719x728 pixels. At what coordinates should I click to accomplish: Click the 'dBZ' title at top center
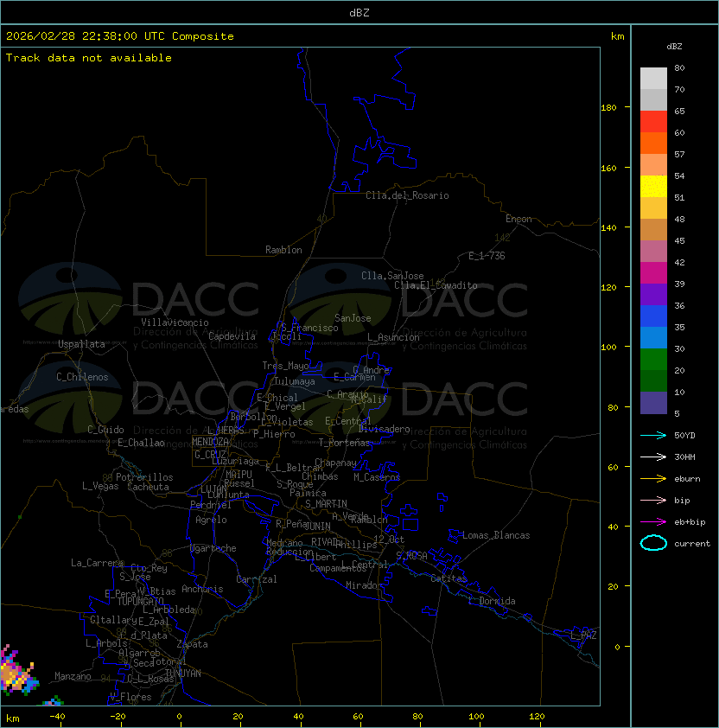359,12
